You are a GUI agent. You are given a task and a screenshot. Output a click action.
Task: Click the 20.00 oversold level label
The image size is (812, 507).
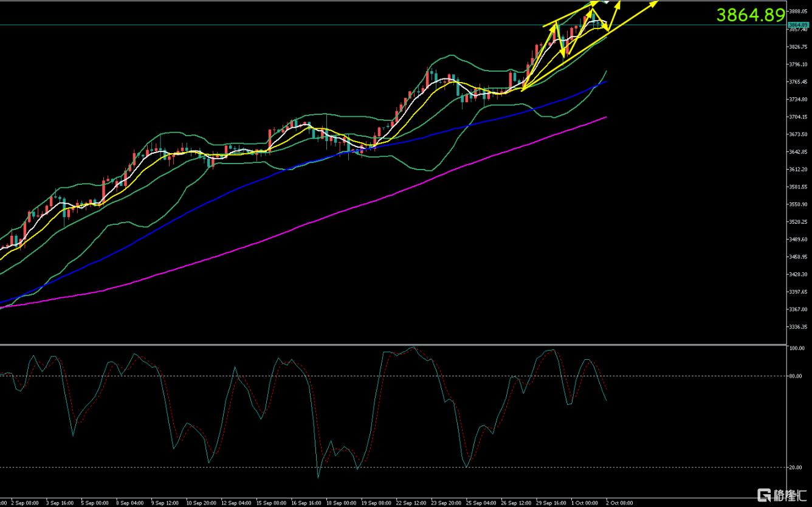pos(796,467)
